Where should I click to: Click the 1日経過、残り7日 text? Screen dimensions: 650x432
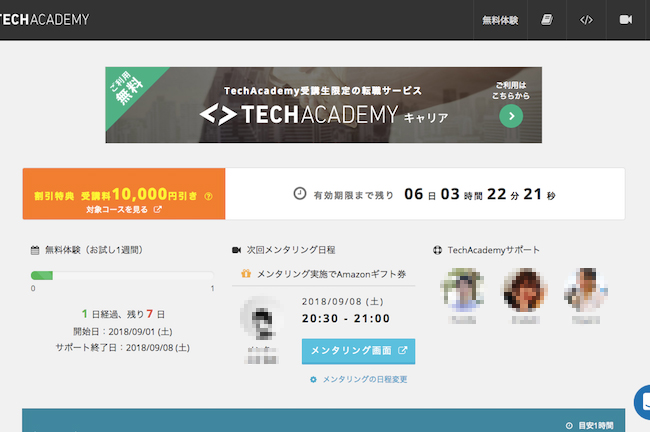(x=123, y=314)
